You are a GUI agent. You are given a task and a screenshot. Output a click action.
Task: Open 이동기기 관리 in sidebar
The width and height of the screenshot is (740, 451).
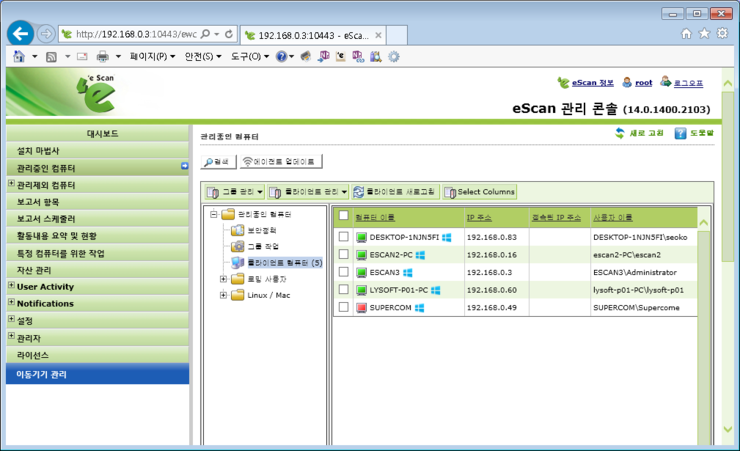98,374
